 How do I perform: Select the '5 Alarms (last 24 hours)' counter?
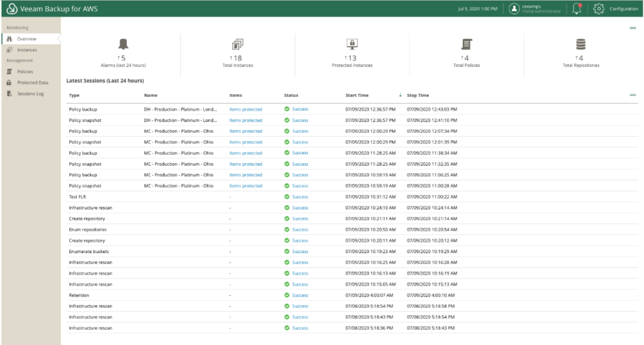(x=123, y=61)
